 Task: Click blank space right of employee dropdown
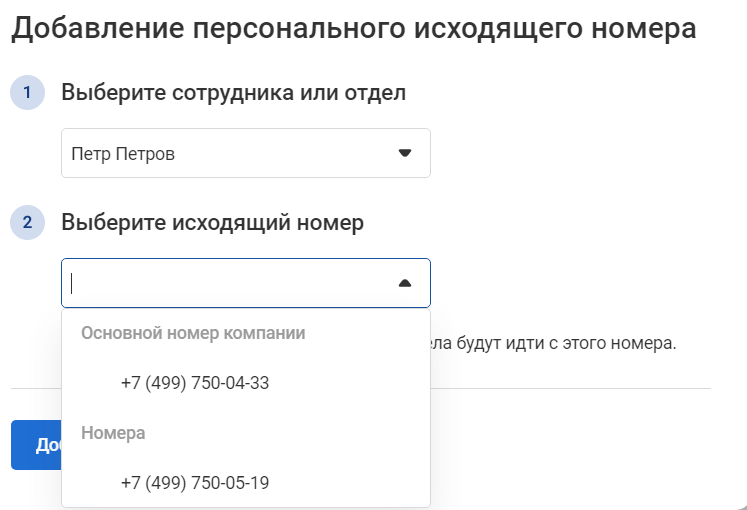point(572,153)
